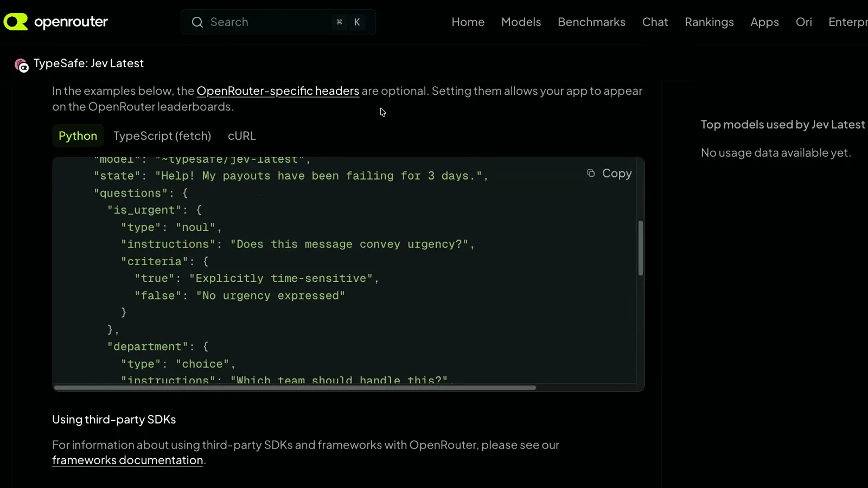The width and height of the screenshot is (868, 488).
Task: Open the Home nav item
Action: coord(468,22)
